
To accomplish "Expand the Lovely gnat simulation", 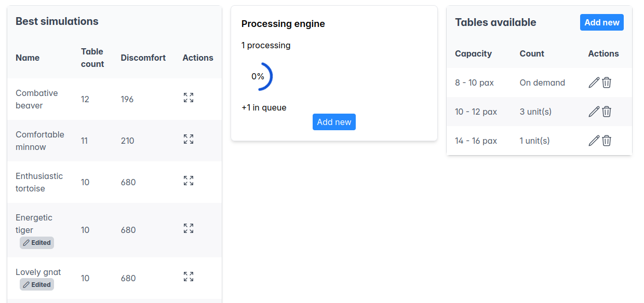I will [189, 277].
